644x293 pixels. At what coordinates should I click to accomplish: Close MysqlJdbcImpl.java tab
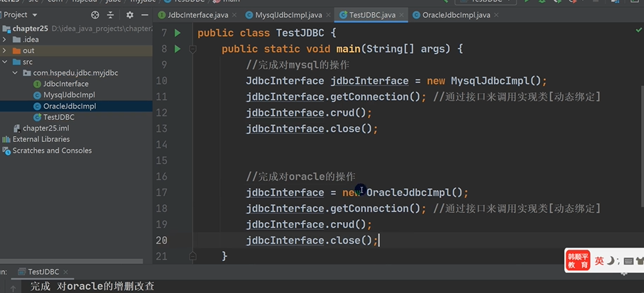point(327,15)
